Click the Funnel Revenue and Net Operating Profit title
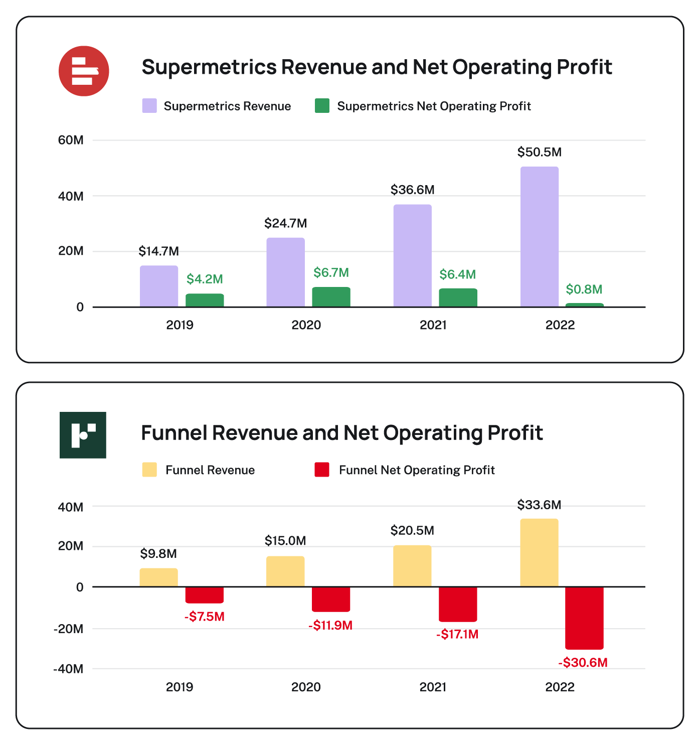 [x=341, y=433]
